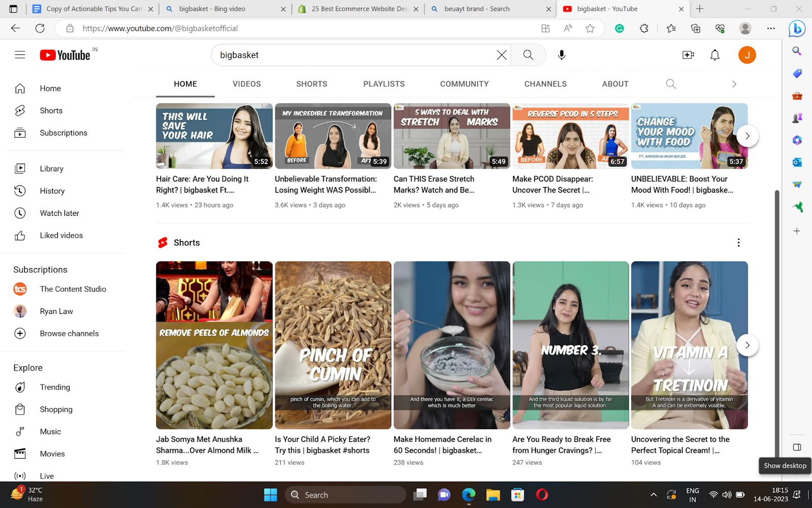Open Hair Care: Are You Doing It Right video title
Screen dimensions: 812x508
pyautogui.click(x=202, y=184)
